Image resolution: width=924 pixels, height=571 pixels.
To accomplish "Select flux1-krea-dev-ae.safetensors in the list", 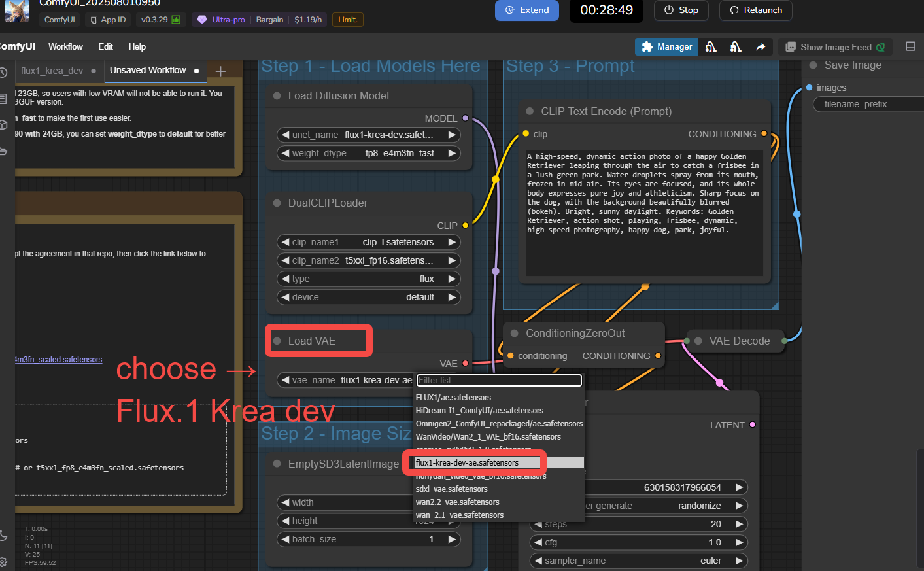I will click(x=498, y=462).
